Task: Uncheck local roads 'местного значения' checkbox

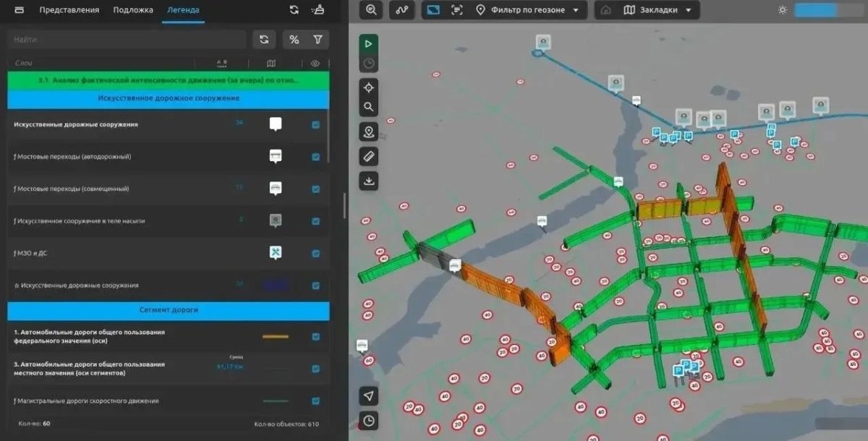Action: pos(315,369)
